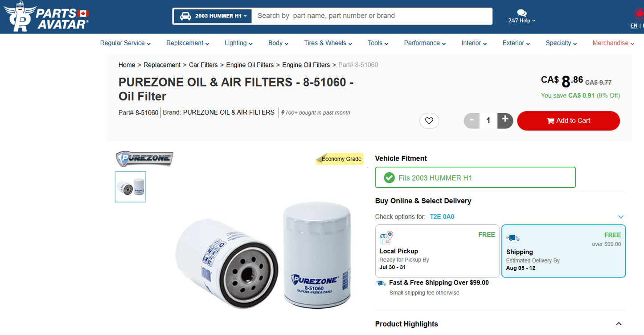Click the Parts Avatar logo

pos(46,17)
